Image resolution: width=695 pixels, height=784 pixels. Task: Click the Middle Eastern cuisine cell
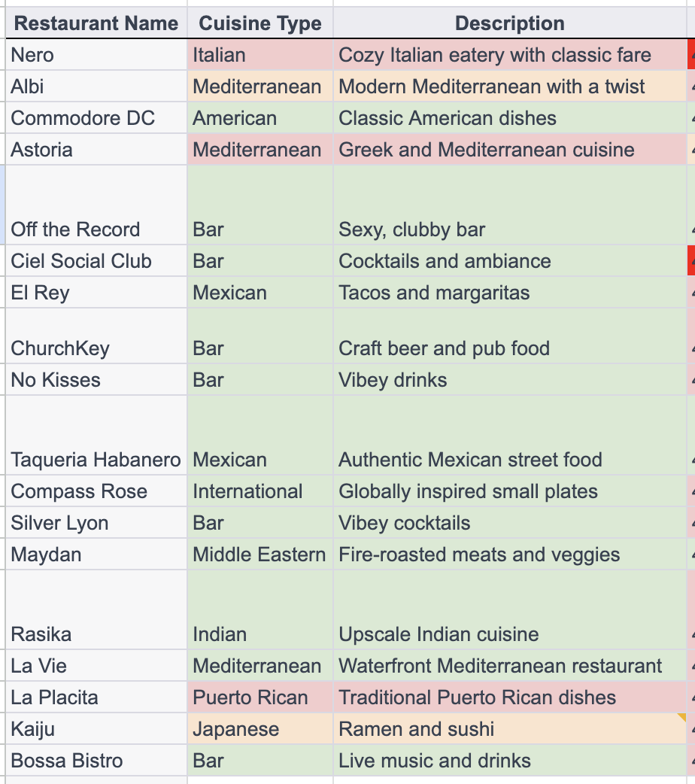(x=259, y=555)
